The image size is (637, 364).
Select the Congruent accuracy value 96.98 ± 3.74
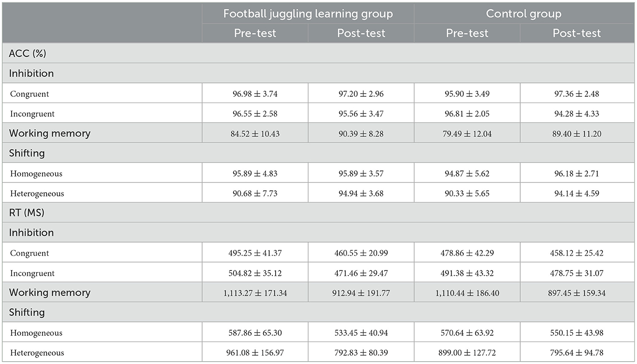click(x=255, y=94)
